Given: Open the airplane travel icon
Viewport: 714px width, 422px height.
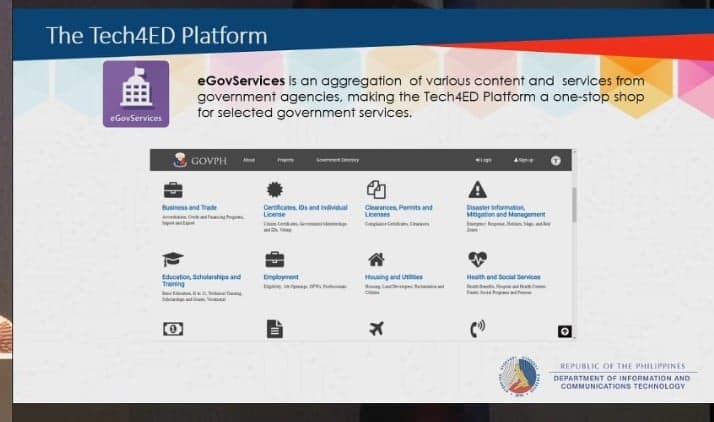Looking at the screenshot, I should tap(376, 328).
